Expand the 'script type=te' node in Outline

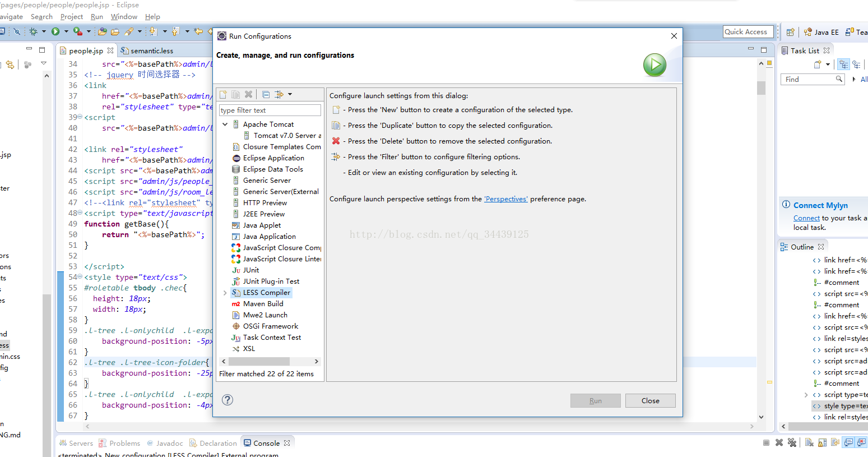pos(806,395)
